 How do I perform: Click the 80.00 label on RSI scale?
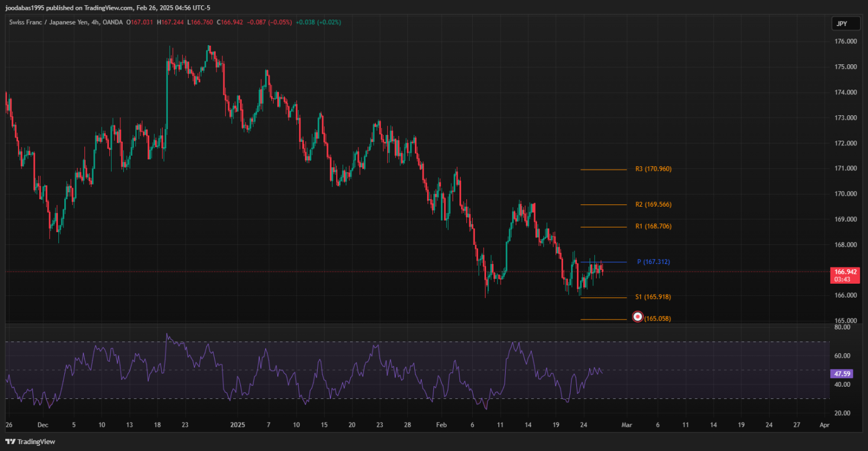(x=842, y=327)
